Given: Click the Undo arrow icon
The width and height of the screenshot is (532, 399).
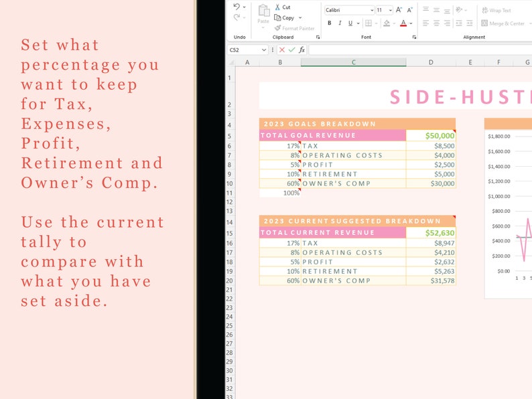Looking at the screenshot, I should pyautogui.click(x=237, y=7).
